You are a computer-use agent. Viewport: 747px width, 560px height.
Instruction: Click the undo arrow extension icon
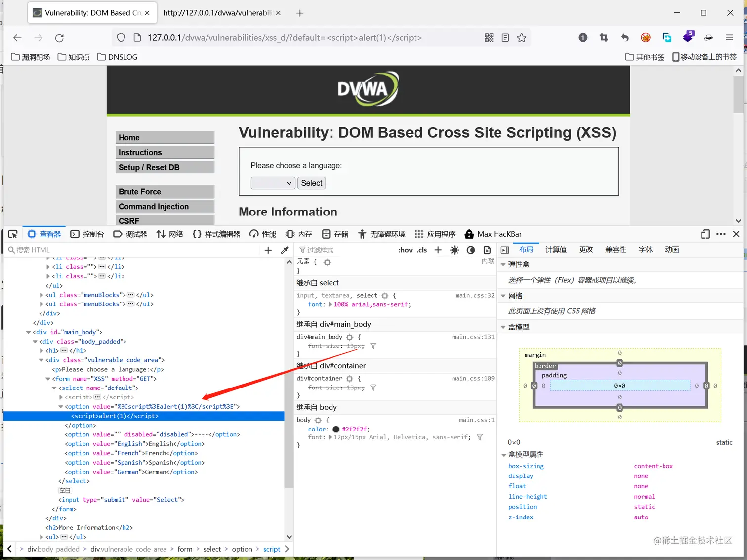(x=624, y=38)
